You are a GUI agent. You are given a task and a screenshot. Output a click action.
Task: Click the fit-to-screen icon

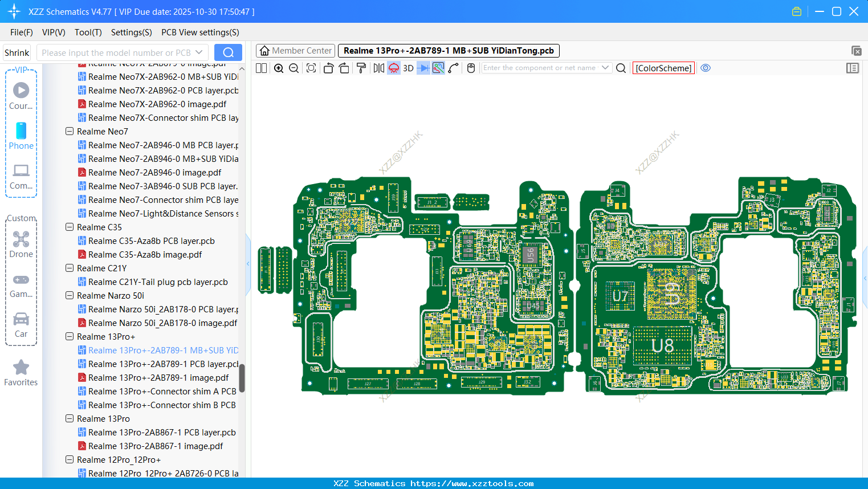coord(311,68)
